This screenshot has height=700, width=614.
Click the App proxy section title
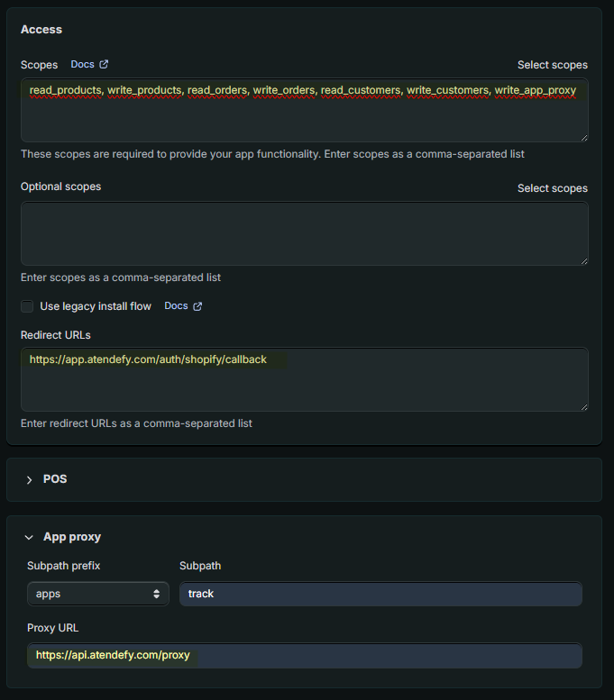tap(72, 537)
